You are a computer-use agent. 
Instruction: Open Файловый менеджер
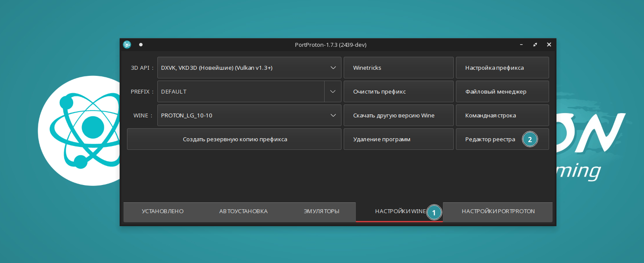click(502, 91)
